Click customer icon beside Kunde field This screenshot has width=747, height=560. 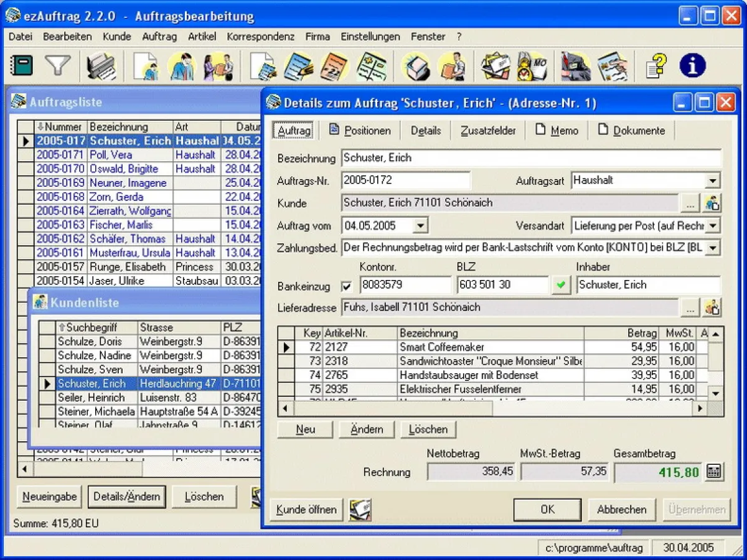coord(712,203)
